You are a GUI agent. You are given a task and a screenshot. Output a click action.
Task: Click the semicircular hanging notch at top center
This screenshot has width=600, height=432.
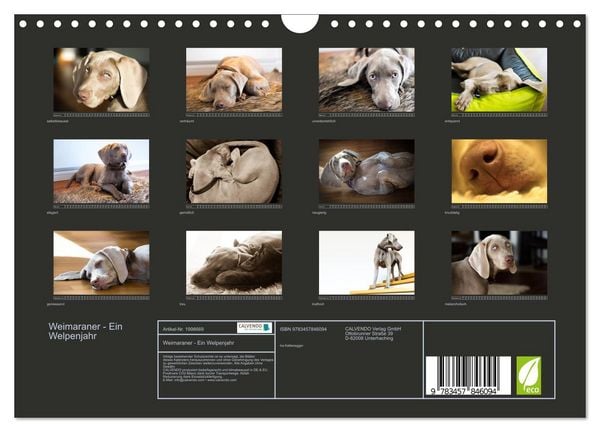click(x=300, y=24)
